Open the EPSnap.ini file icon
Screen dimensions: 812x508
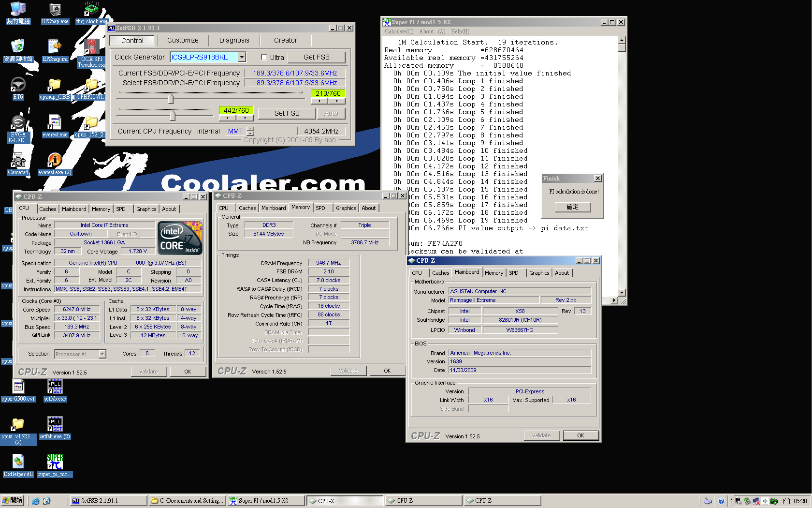pyautogui.click(x=55, y=51)
